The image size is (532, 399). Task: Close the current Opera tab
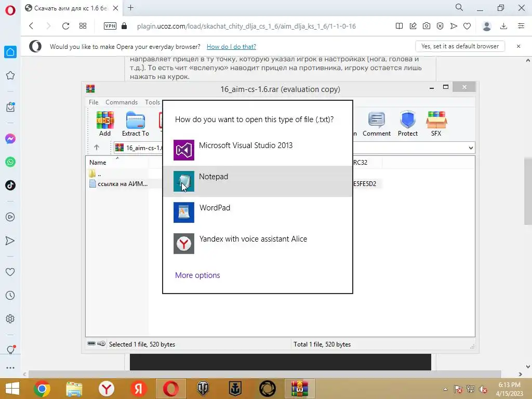point(115,8)
